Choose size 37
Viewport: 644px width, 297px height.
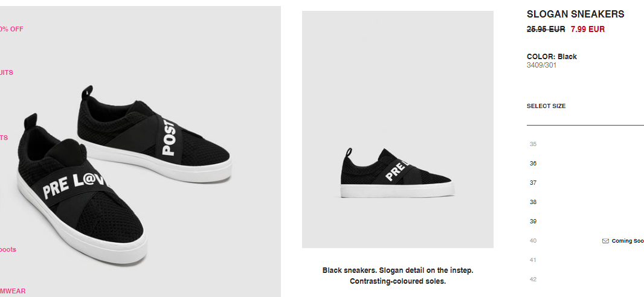(x=533, y=182)
